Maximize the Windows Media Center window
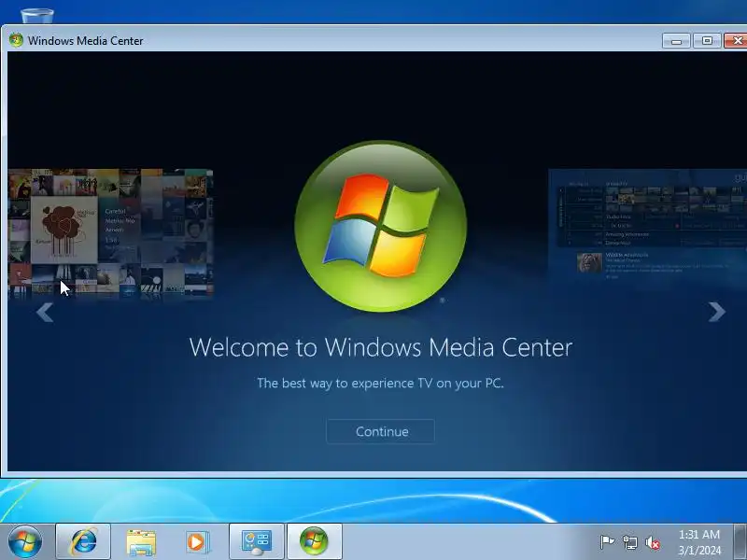747x560 pixels. coord(707,41)
